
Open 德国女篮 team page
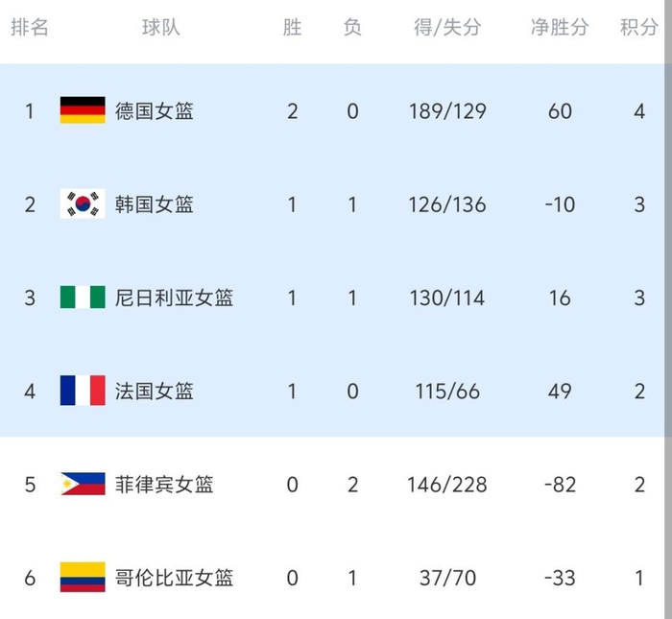tap(155, 111)
